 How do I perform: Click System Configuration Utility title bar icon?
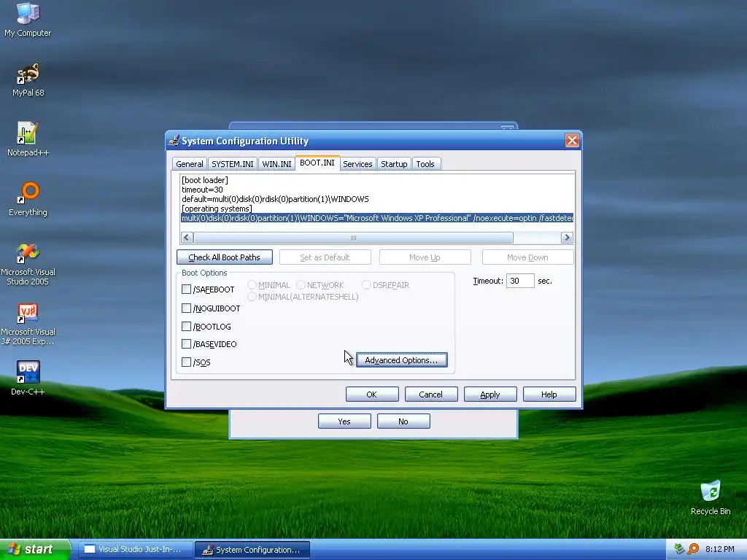[x=174, y=141]
